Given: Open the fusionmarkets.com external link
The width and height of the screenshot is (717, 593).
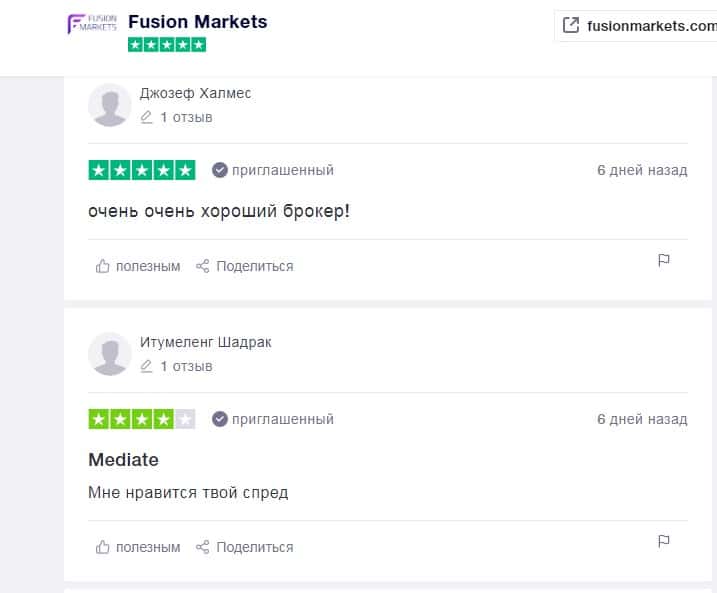Looking at the screenshot, I should (651, 26).
